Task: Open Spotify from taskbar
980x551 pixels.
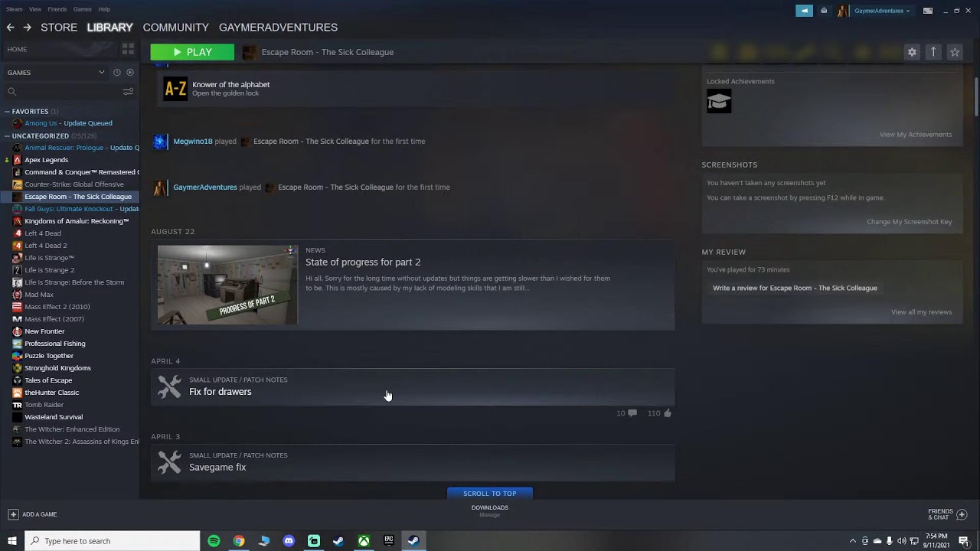Action: pyautogui.click(x=214, y=541)
